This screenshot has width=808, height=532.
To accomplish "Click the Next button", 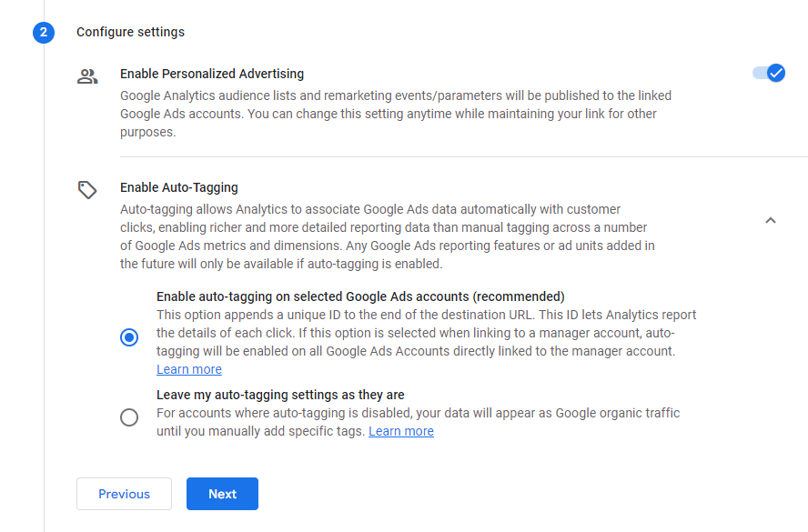I will 222,494.
